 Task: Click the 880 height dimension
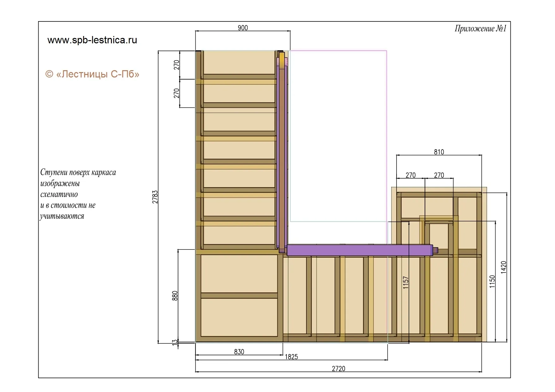click(x=175, y=296)
